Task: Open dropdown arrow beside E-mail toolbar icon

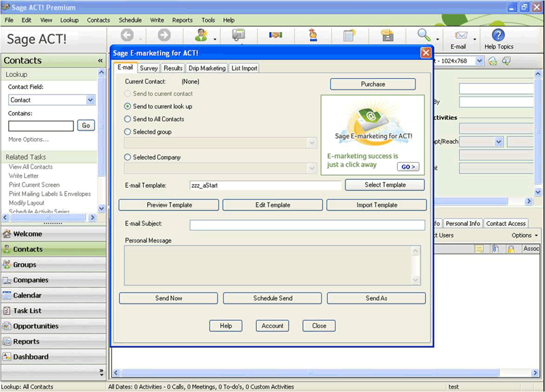Action: (x=475, y=39)
